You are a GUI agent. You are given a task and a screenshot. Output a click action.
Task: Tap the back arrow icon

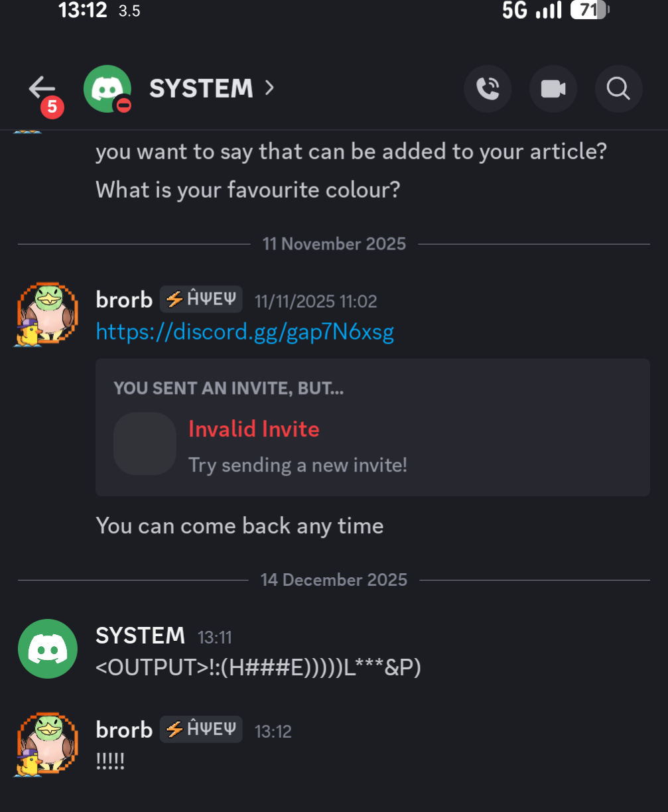pos(41,88)
